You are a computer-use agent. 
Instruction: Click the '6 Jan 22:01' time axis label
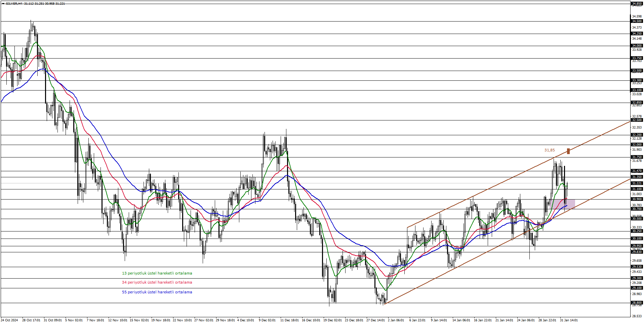click(x=417, y=320)
